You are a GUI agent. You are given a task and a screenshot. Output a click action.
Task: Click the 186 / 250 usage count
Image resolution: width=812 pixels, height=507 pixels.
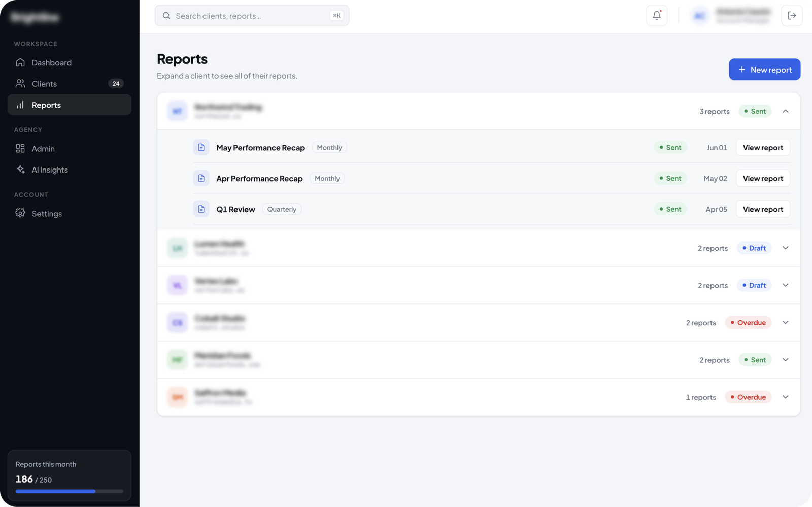(x=33, y=479)
